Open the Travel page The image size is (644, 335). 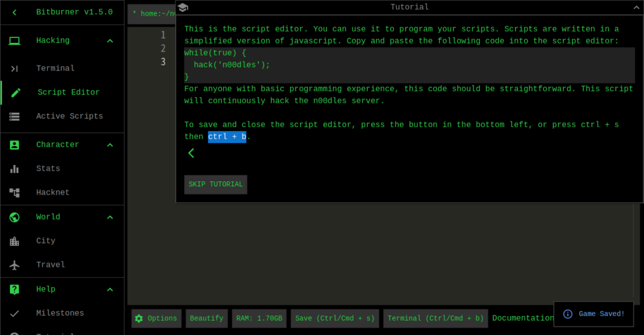pyautogui.click(x=62, y=264)
